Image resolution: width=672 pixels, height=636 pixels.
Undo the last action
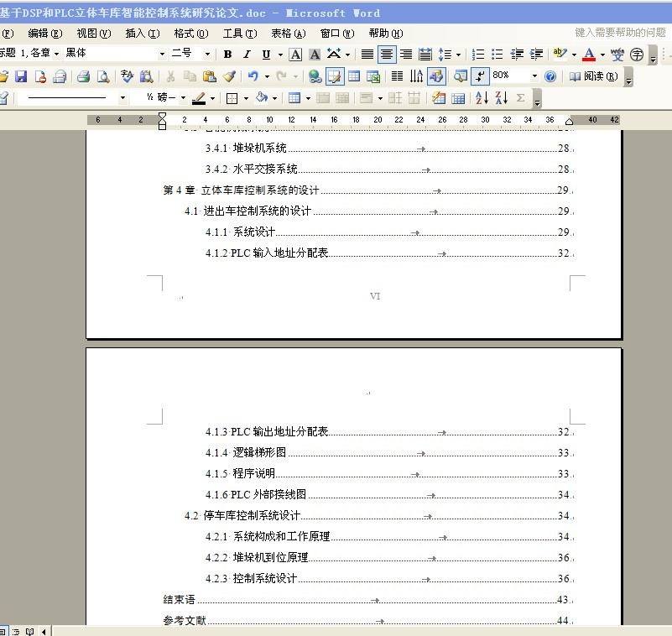coord(253,76)
